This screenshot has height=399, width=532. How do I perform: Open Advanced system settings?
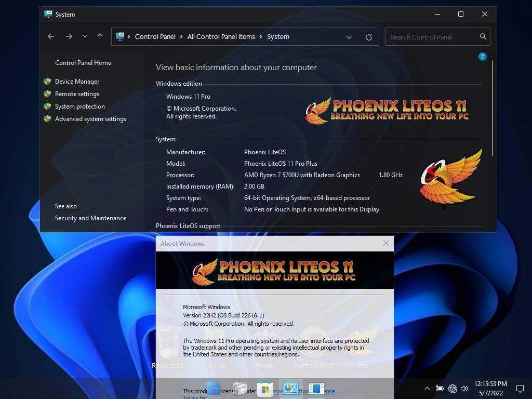[x=90, y=119]
